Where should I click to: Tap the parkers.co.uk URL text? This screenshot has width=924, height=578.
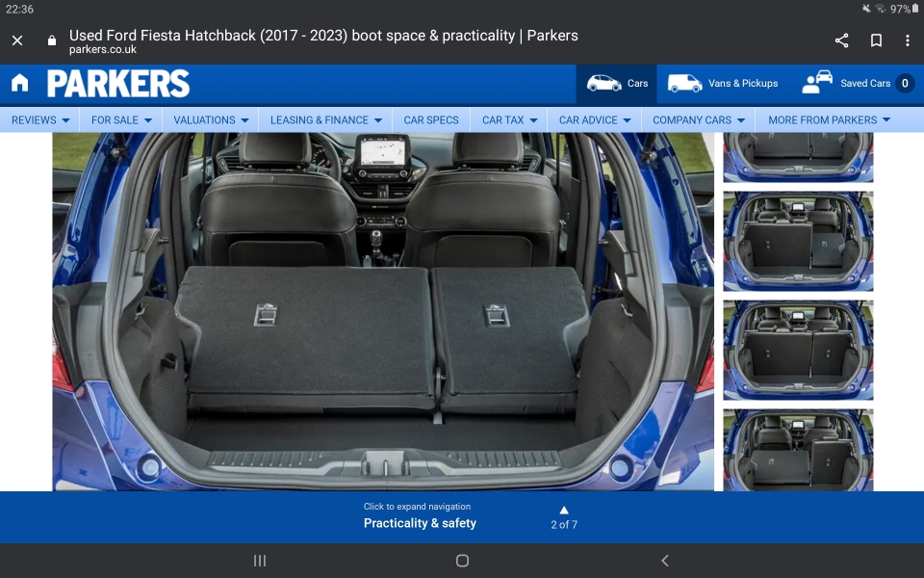103,49
